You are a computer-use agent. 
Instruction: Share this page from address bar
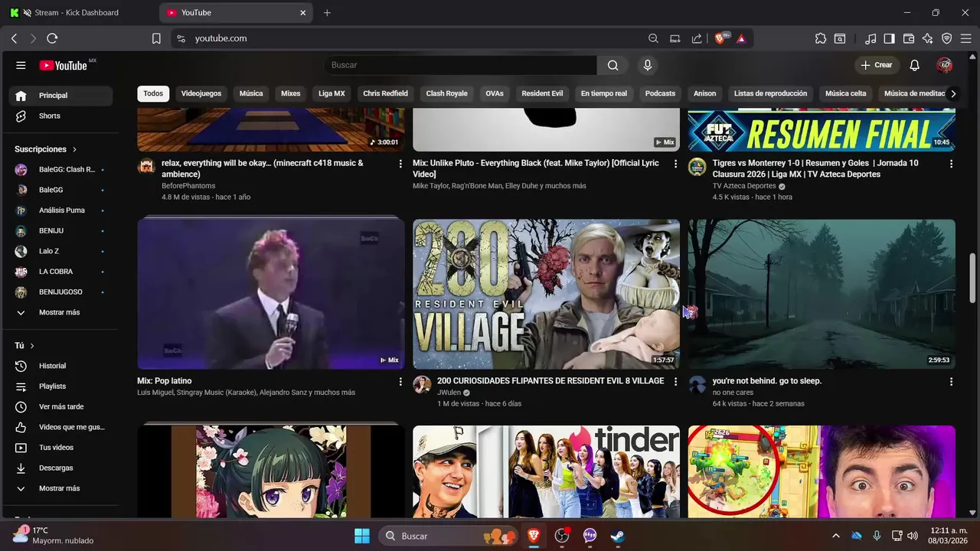click(697, 38)
